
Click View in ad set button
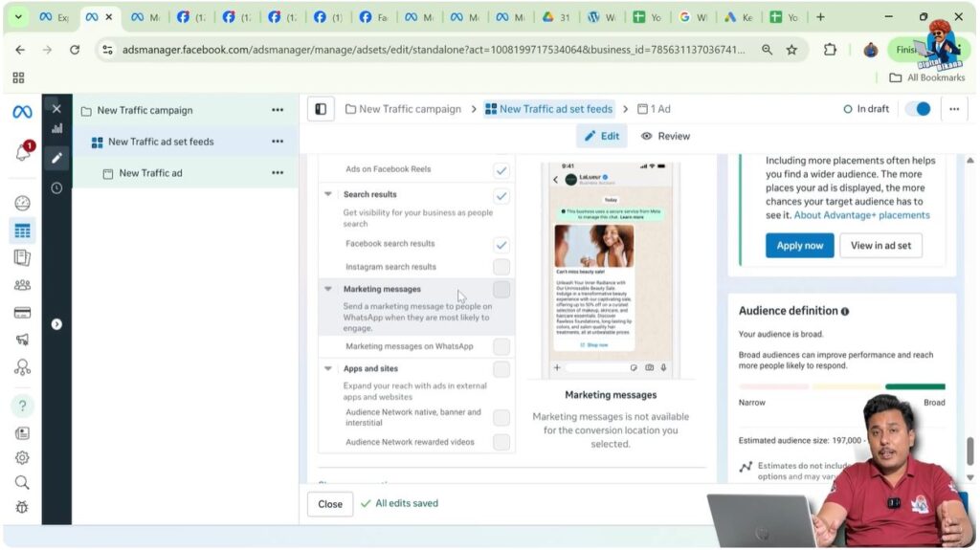pos(880,246)
